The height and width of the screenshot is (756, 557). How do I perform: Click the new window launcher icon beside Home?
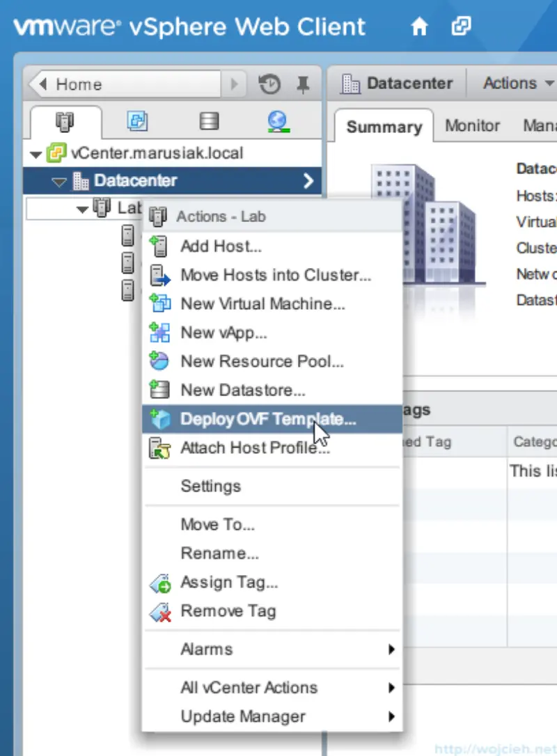(x=460, y=26)
